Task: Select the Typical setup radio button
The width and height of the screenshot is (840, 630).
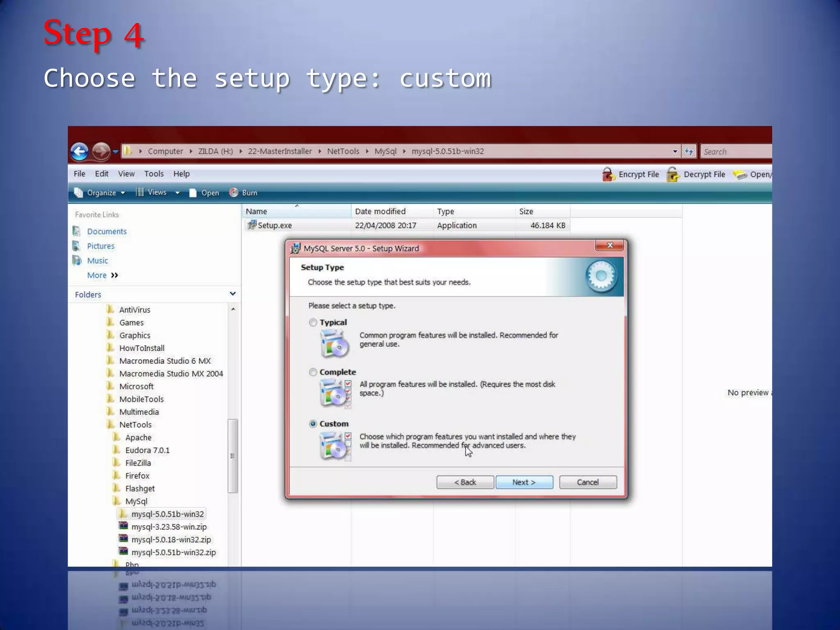Action: tap(313, 322)
